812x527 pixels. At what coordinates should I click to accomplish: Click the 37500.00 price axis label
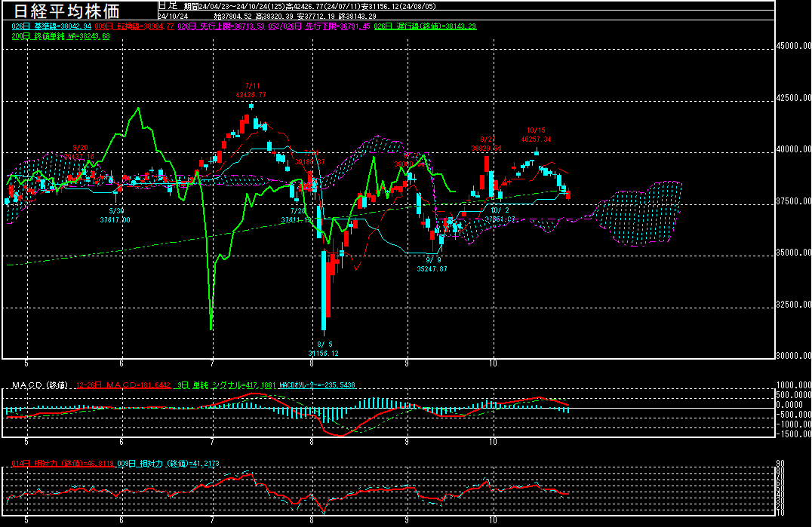[x=793, y=201]
